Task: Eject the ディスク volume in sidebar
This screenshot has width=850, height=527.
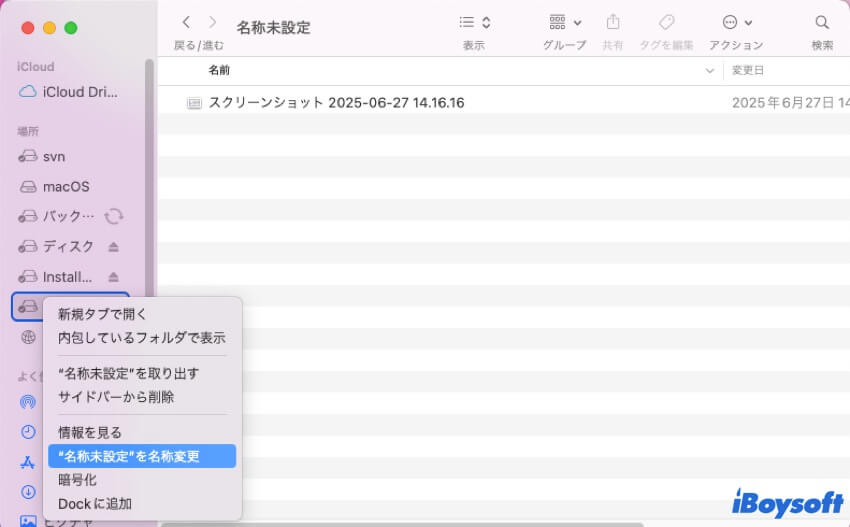Action: point(113,247)
